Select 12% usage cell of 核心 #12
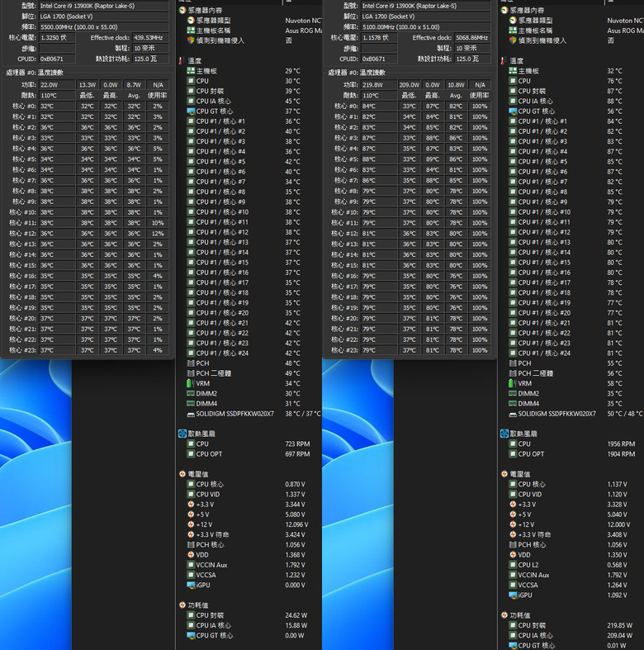644x650 pixels. 158,234
